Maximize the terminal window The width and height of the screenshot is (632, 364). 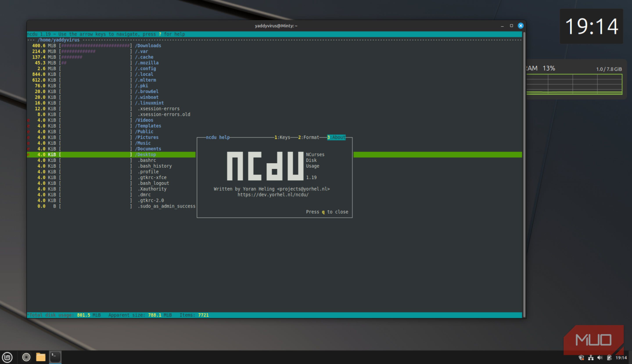click(x=512, y=26)
